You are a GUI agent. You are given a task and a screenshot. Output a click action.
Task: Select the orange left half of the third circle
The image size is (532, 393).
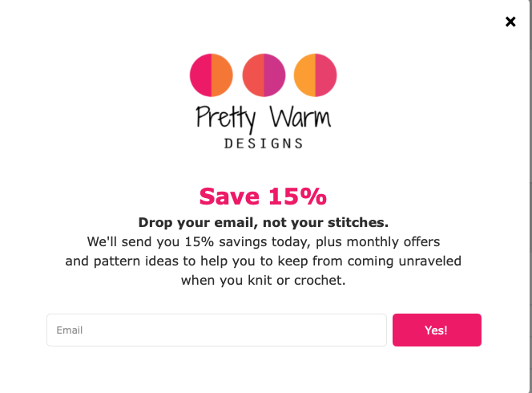pos(304,75)
